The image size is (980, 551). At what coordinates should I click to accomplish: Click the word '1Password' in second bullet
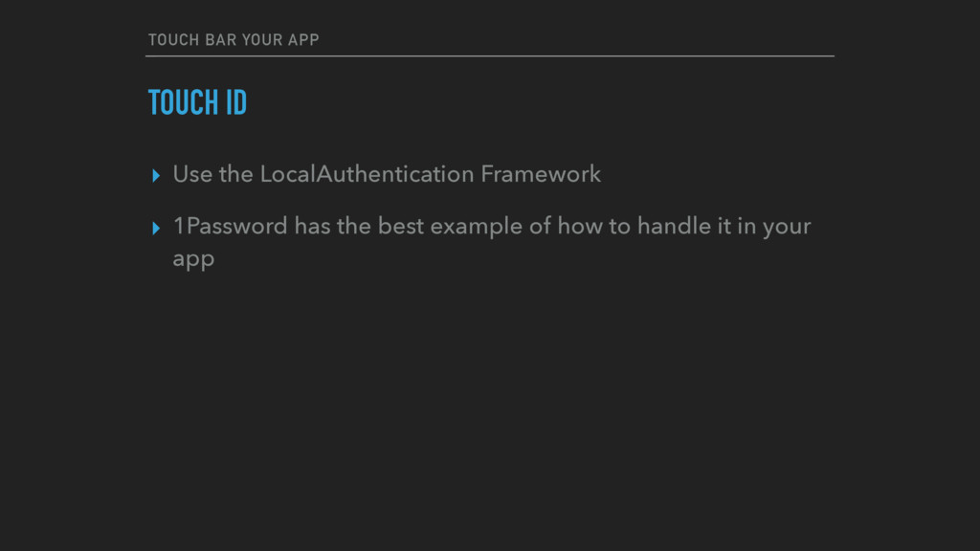point(230,226)
